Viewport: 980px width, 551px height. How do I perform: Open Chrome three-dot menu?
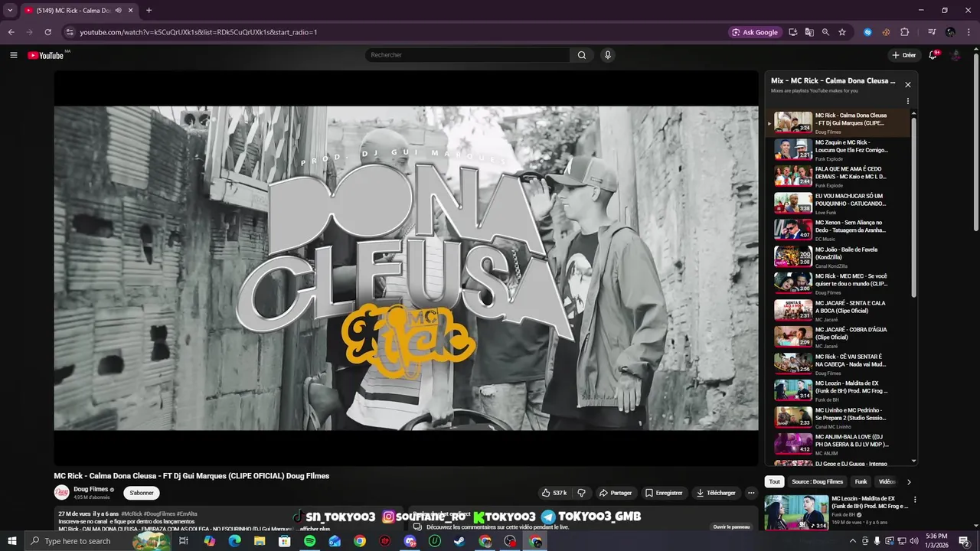[969, 32]
